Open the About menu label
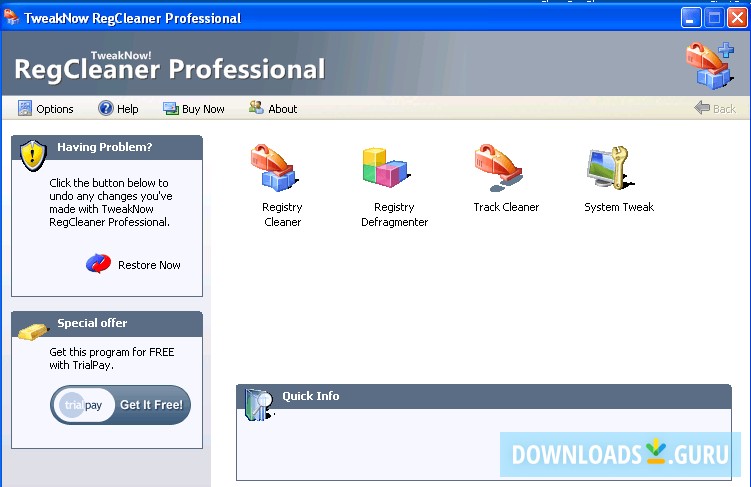The width and height of the screenshot is (751, 487). tap(283, 109)
